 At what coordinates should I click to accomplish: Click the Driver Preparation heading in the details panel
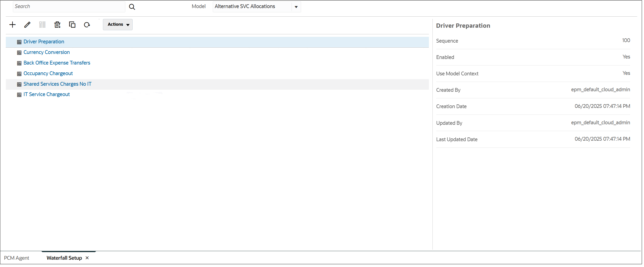pos(463,26)
